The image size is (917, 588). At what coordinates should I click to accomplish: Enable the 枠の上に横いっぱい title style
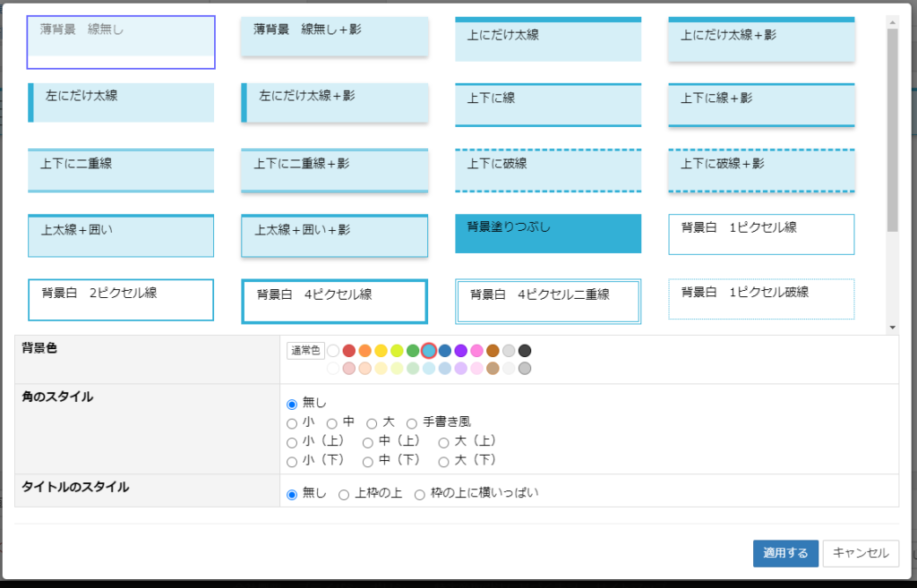pyautogui.click(x=419, y=495)
